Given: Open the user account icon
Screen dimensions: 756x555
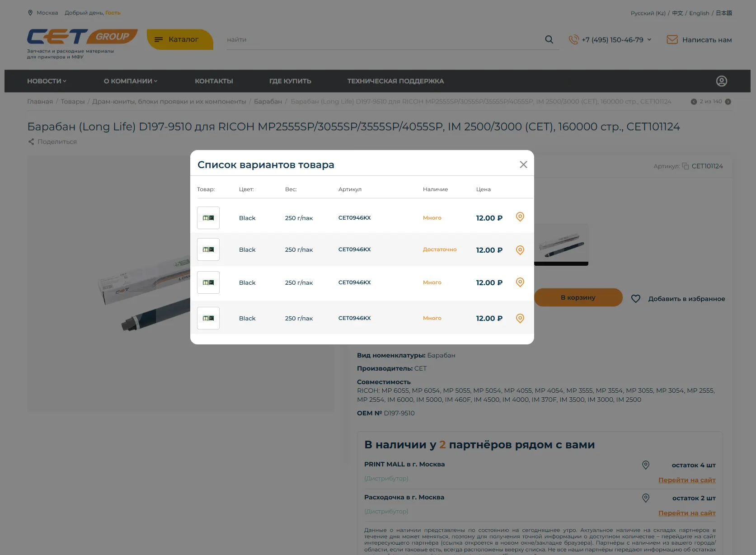Looking at the screenshot, I should tap(722, 81).
